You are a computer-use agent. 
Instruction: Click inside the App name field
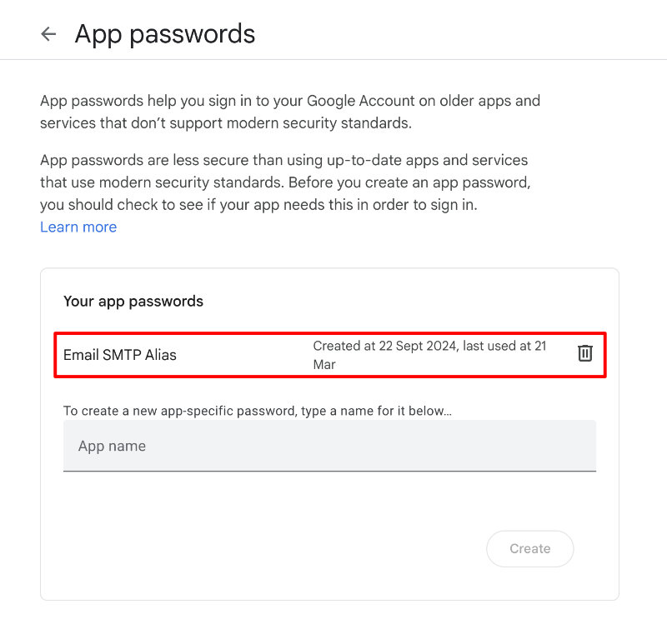329,447
